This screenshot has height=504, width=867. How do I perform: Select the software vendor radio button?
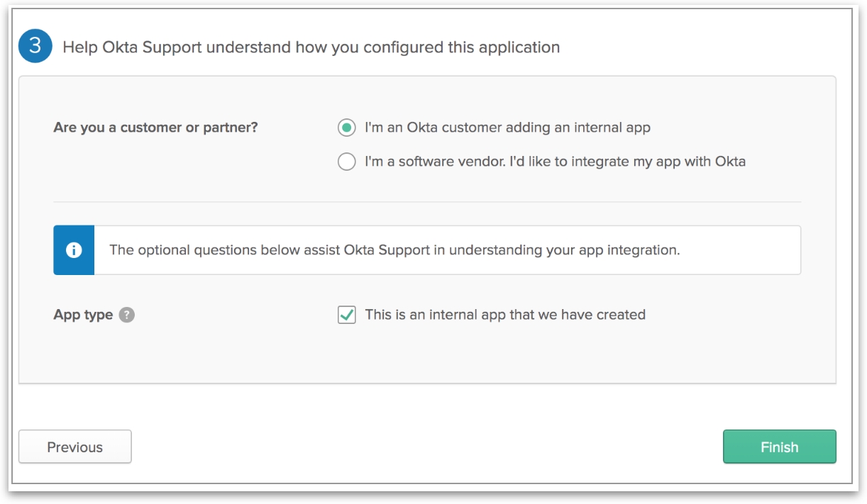346,162
